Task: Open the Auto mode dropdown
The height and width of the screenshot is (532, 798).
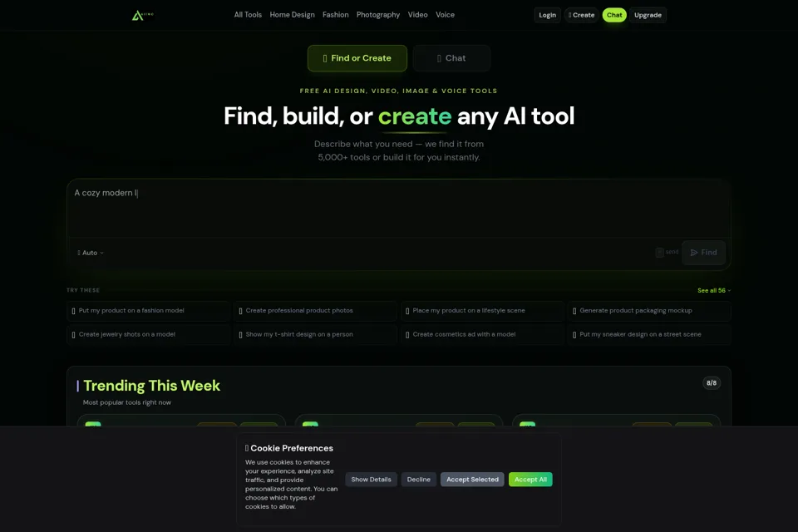Action: (91, 253)
